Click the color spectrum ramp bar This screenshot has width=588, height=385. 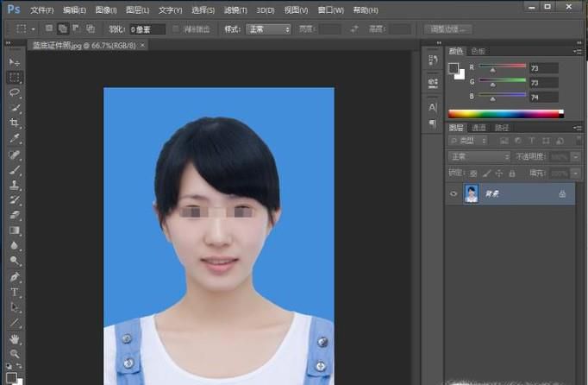tap(505, 113)
